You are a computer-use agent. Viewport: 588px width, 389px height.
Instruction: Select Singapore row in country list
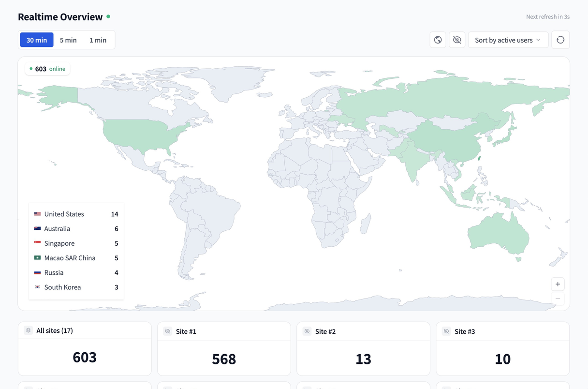[76, 243]
